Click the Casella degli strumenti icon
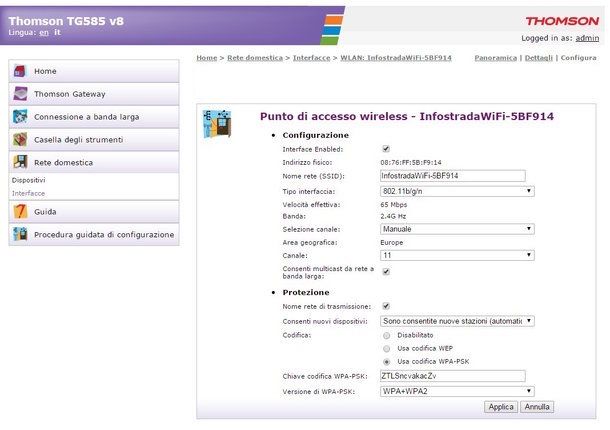610x430 pixels. 19,140
